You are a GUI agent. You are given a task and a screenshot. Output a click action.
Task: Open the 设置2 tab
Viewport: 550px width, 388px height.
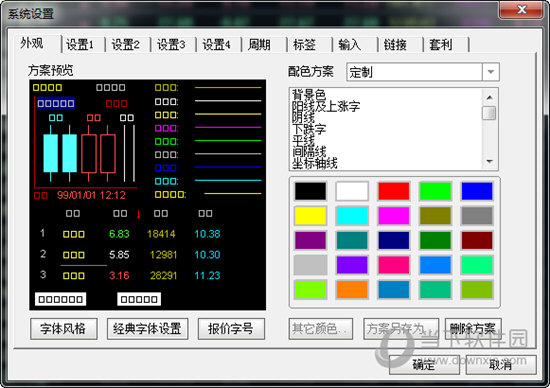point(126,45)
